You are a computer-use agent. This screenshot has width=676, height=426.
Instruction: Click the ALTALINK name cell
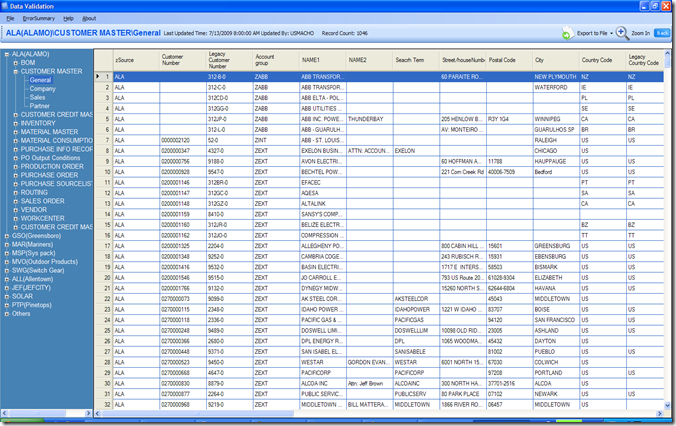tap(322, 204)
